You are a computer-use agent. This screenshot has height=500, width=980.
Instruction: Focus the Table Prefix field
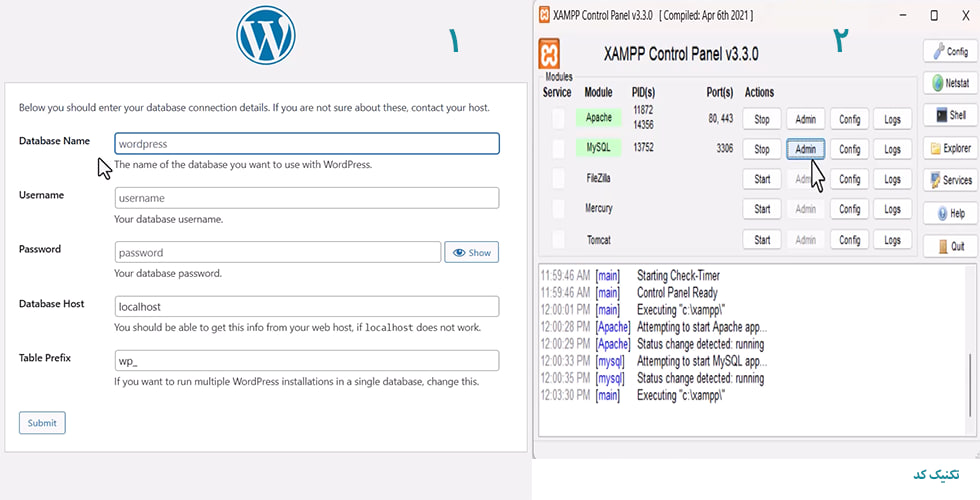coord(307,361)
